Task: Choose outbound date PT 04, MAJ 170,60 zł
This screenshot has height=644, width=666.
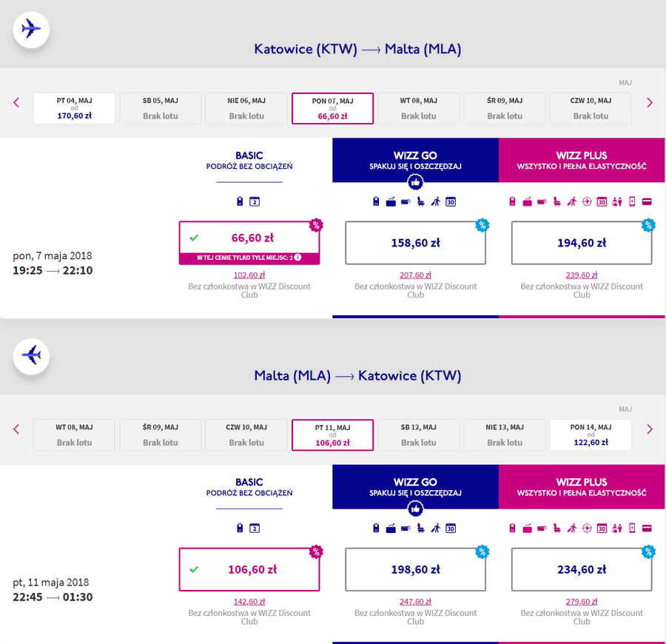Action: click(x=74, y=108)
